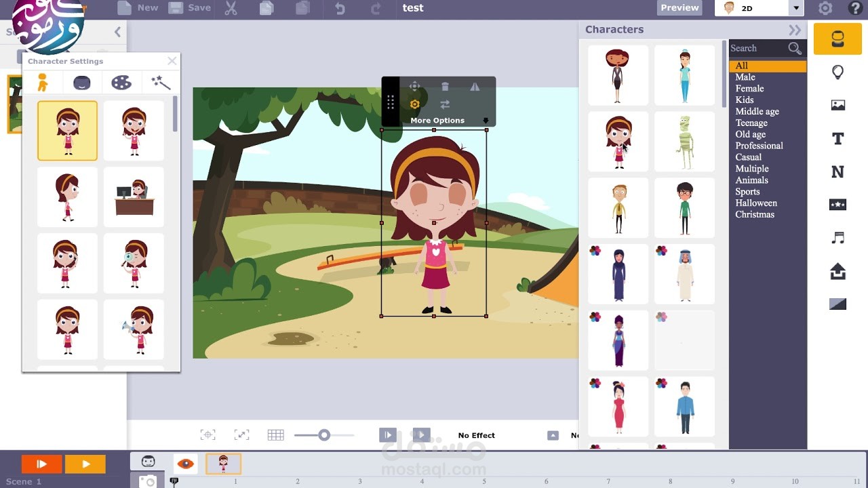This screenshot has width=868, height=488.
Task: Switch to the color palette tab
Action: (121, 83)
